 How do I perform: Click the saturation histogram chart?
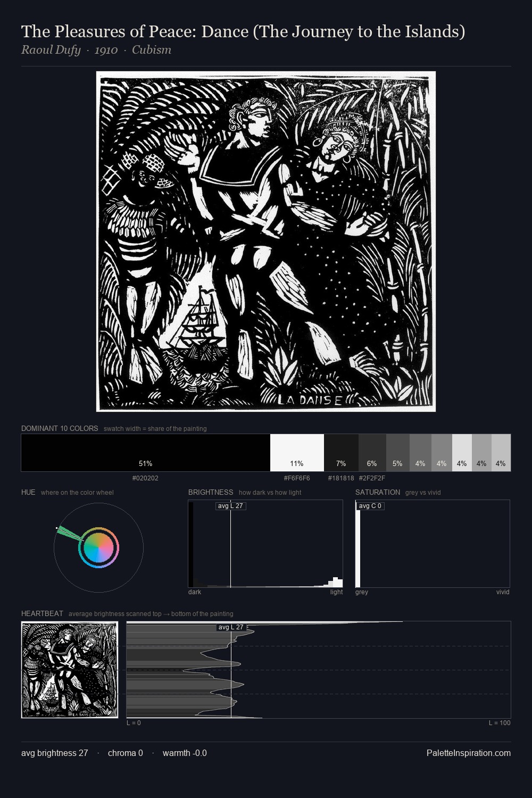tap(433, 544)
